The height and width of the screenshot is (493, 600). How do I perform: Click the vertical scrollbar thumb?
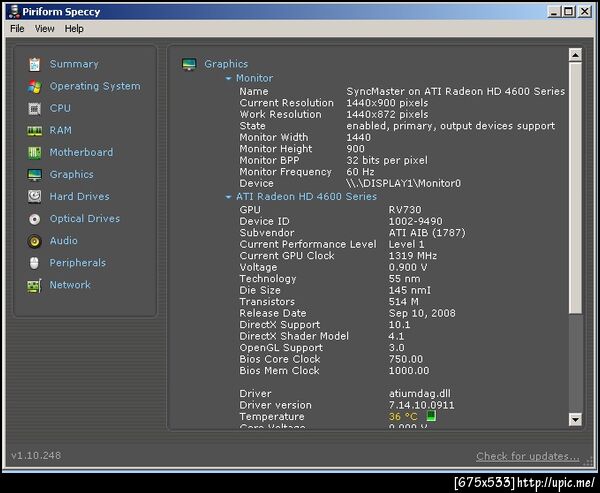(x=575, y=188)
